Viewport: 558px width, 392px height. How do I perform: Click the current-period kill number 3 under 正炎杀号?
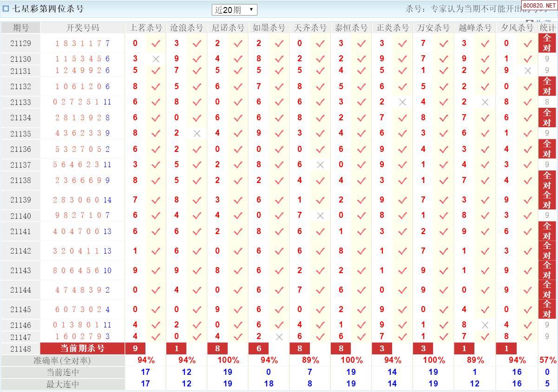pos(382,348)
